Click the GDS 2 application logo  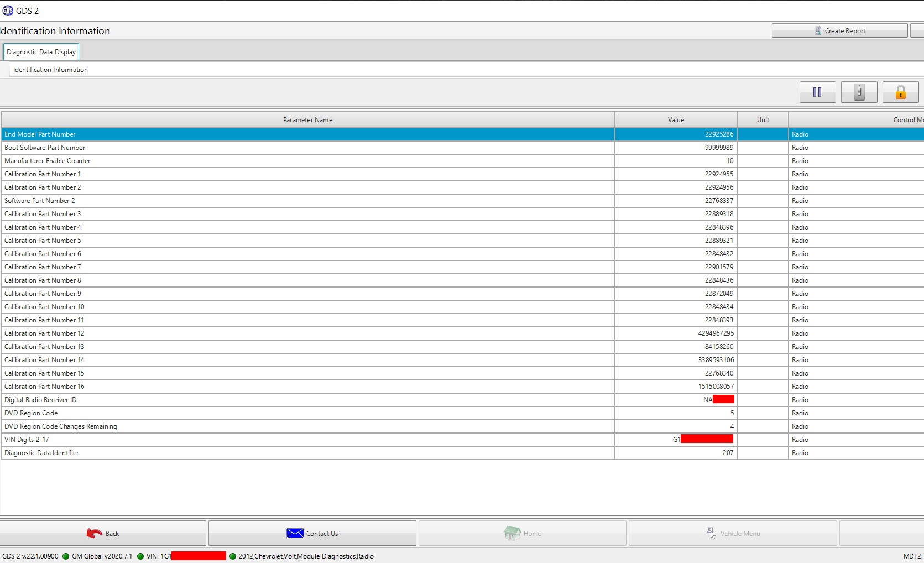8,11
